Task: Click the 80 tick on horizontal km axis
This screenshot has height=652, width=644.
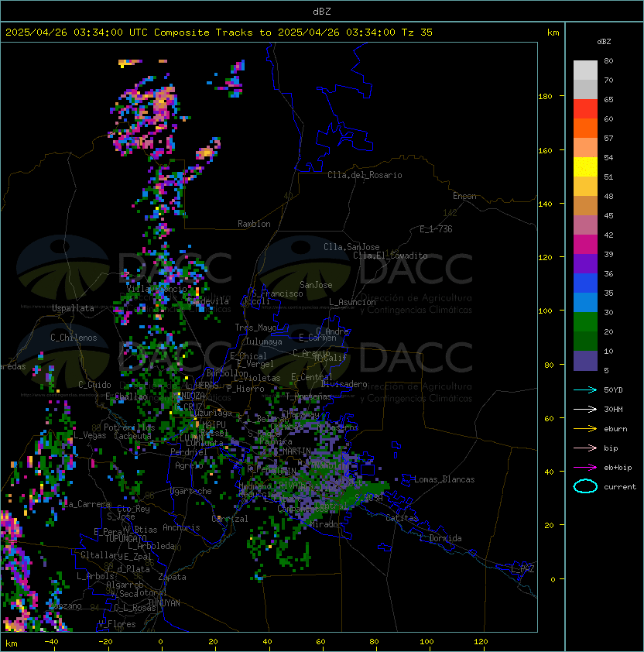Action: click(373, 642)
